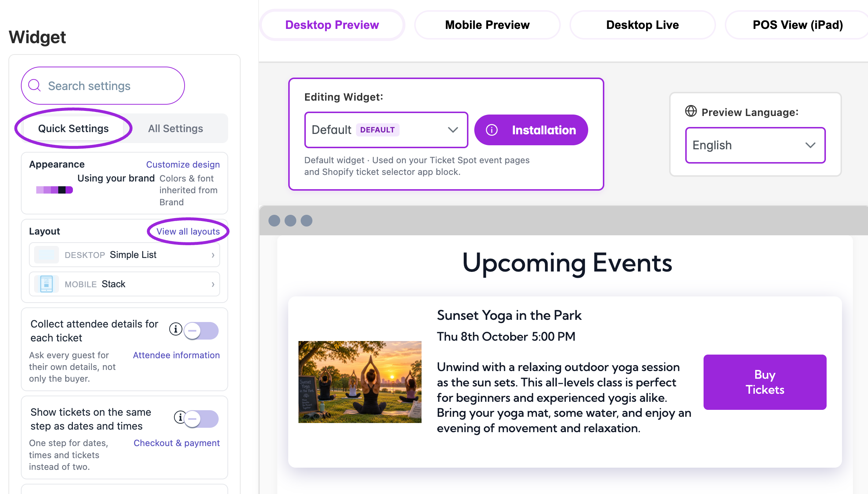This screenshot has width=868, height=494.
Task: Click the magnifier icon in Search settings
Action: click(34, 86)
